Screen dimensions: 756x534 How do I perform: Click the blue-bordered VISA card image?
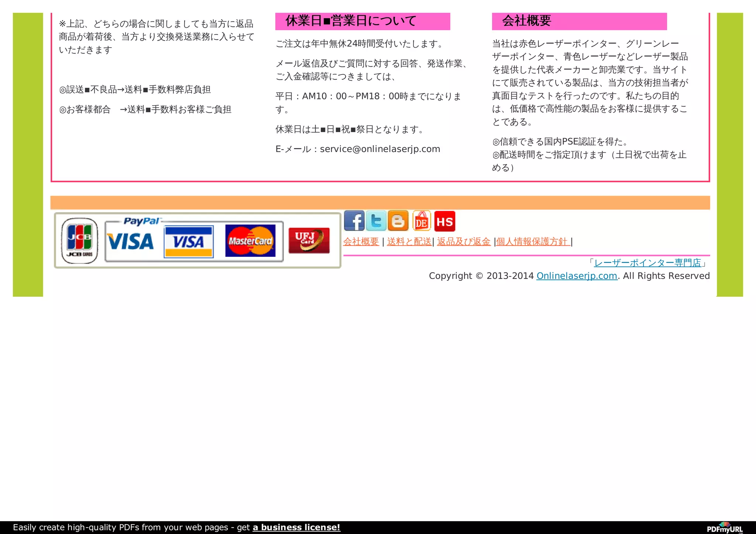coord(189,242)
